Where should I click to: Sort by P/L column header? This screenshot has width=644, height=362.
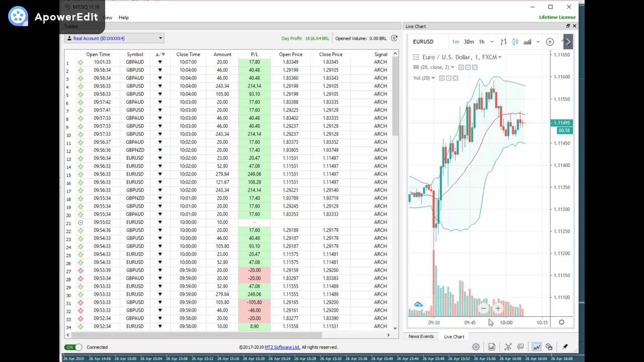click(x=255, y=54)
